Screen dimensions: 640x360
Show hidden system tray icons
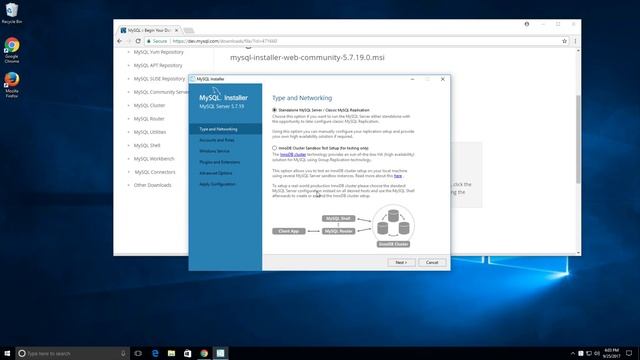click(573, 353)
